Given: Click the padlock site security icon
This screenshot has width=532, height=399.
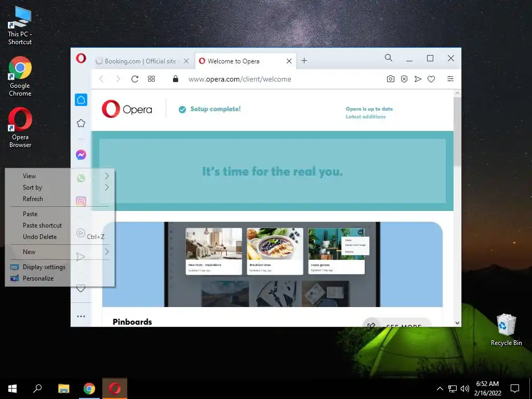Looking at the screenshot, I should coord(176,79).
